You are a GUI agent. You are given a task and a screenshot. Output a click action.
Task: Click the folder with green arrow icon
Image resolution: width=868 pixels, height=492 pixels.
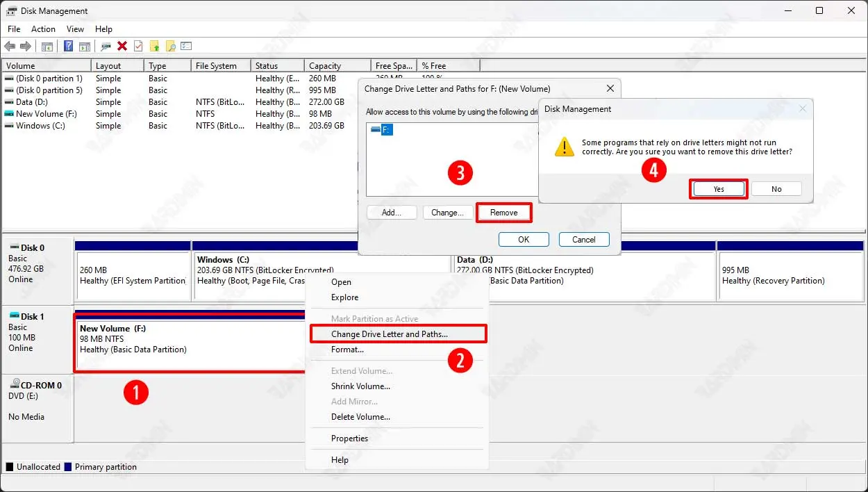pos(154,47)
